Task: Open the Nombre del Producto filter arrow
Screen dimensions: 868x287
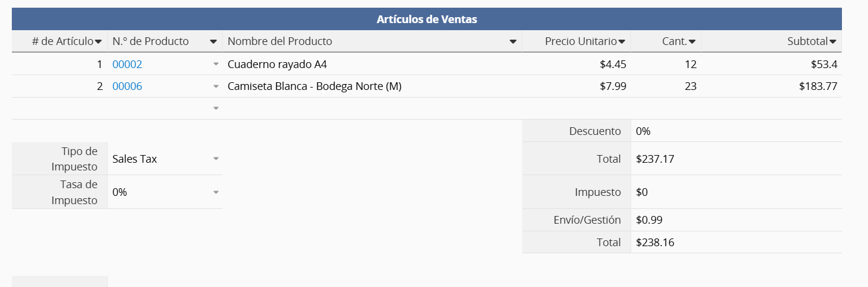Action: 513,41
